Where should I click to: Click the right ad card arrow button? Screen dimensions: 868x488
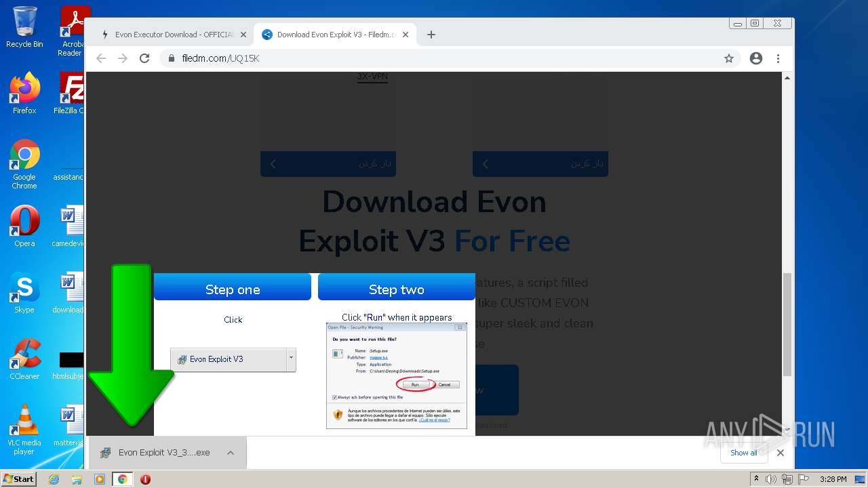tap(540, 163)
